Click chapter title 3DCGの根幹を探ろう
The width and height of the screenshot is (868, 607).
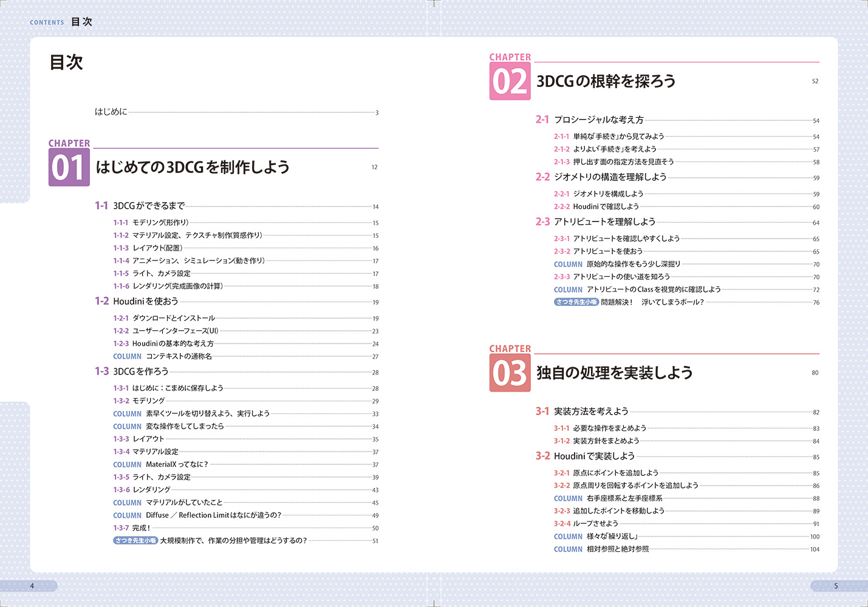(606, 81)
